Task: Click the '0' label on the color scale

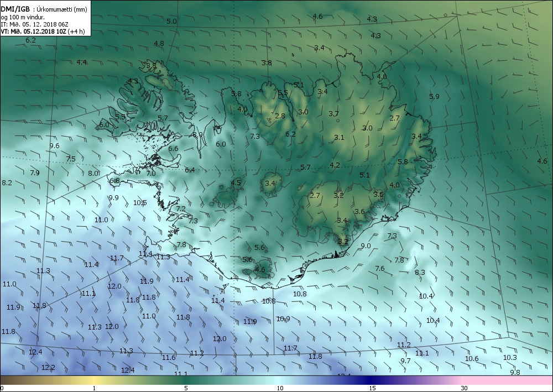Action: [2, 388]
